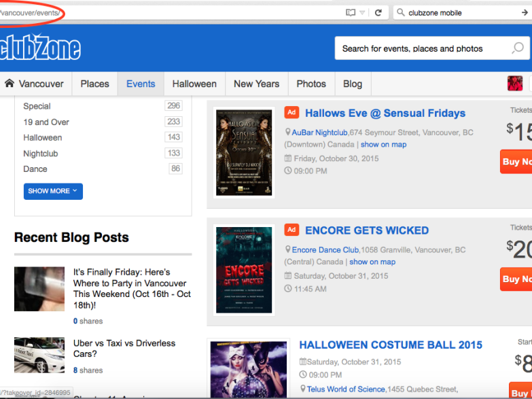This screenshot has width=532, height=399.
Task: Click the It's Finally Friday blog thumbnail
Action: pyautogui.click(x=39, y=289)
